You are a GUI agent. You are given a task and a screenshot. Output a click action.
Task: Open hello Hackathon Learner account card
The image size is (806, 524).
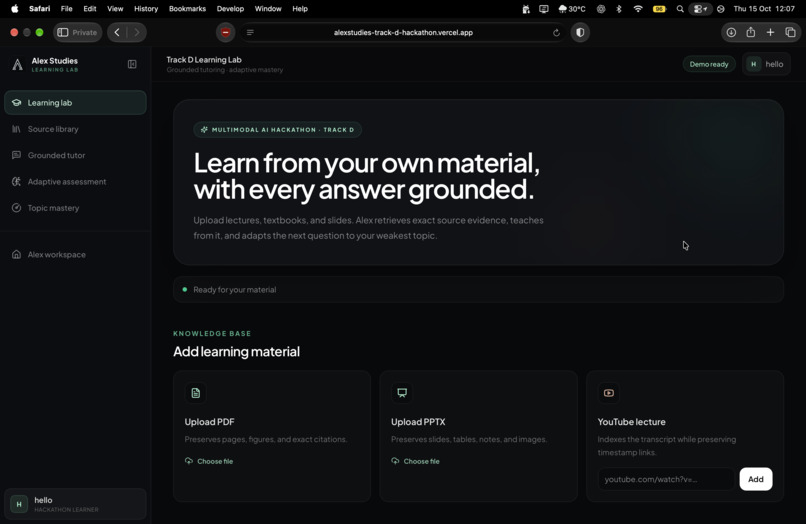[x=75, y=504]
